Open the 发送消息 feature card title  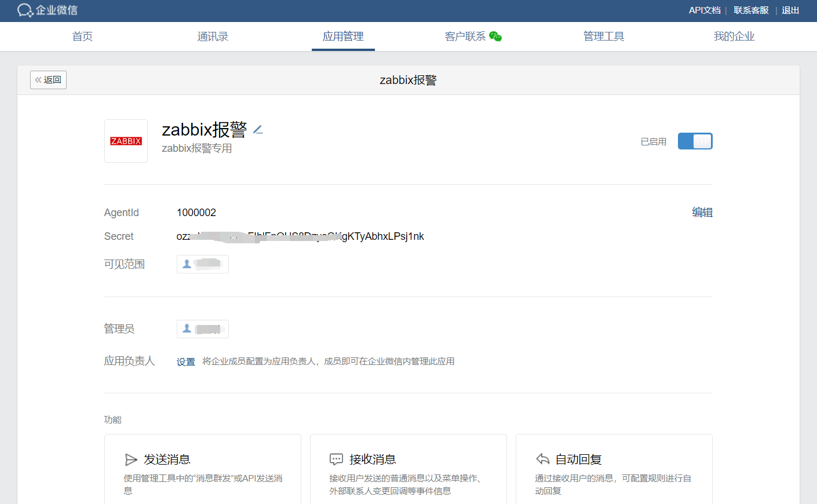point(167,459)
